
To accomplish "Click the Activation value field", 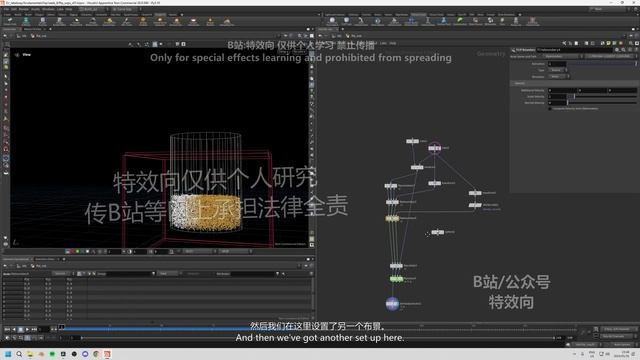I will click(557, 64).
